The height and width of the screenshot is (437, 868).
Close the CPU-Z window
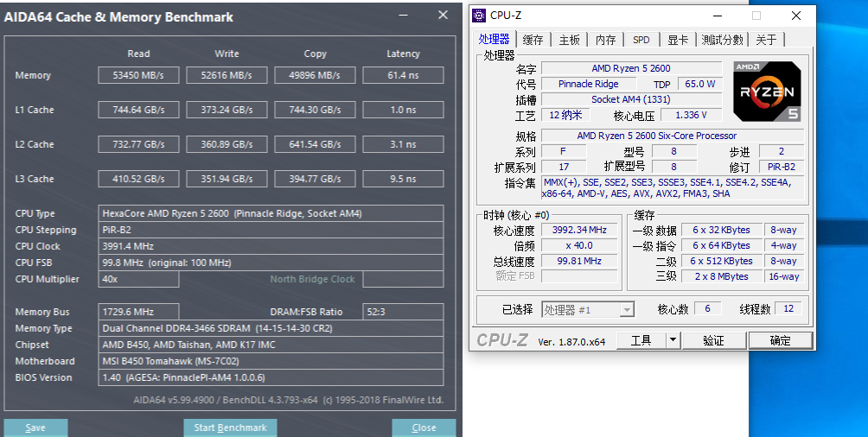(x=796, y=16)
